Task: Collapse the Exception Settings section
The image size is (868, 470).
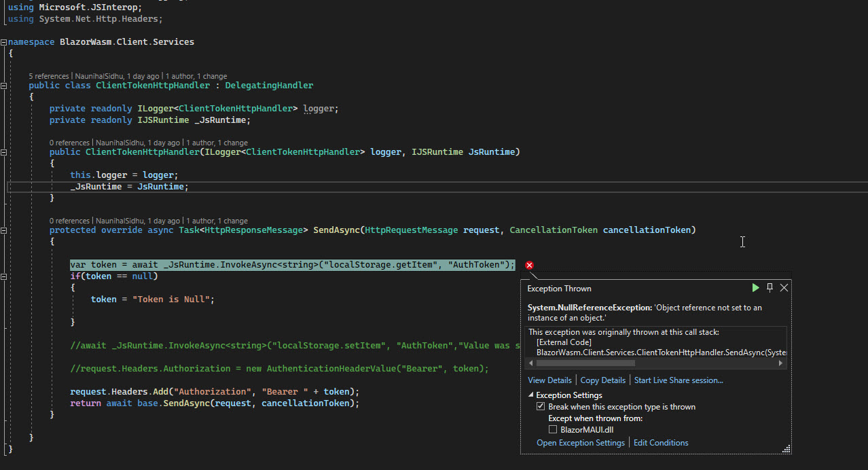Action: tap(532, 395)
